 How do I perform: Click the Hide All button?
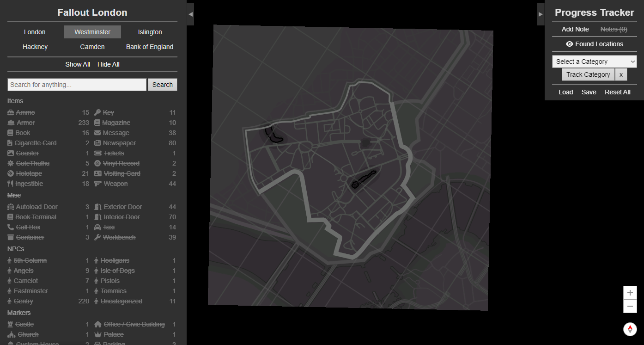pyautogui.click(x=109, y=64)
